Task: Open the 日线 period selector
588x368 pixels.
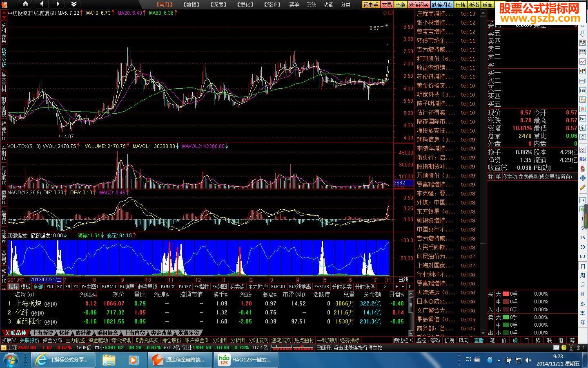Action: click(403, 280)
